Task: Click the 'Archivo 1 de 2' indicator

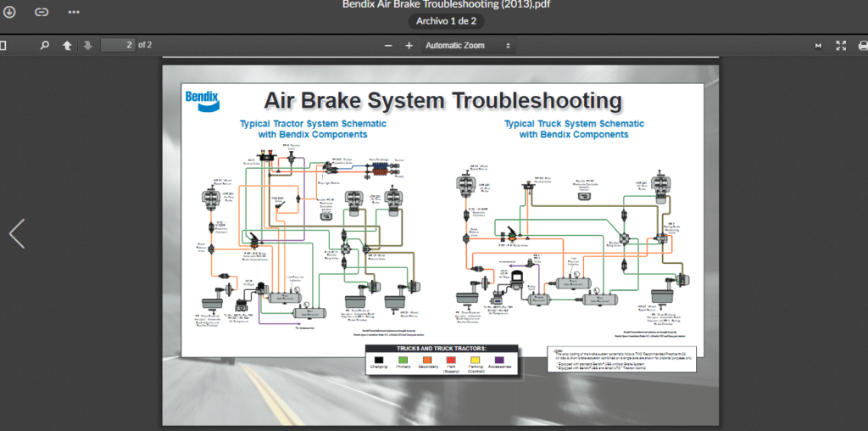Action: (446, 21)
